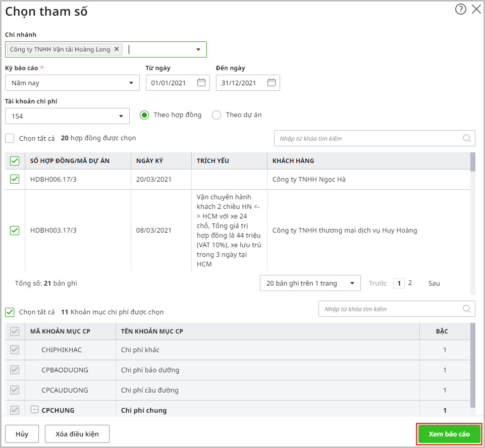
Task: Open calendar picker for Từ ngày
Action: (x=201, y=83)
